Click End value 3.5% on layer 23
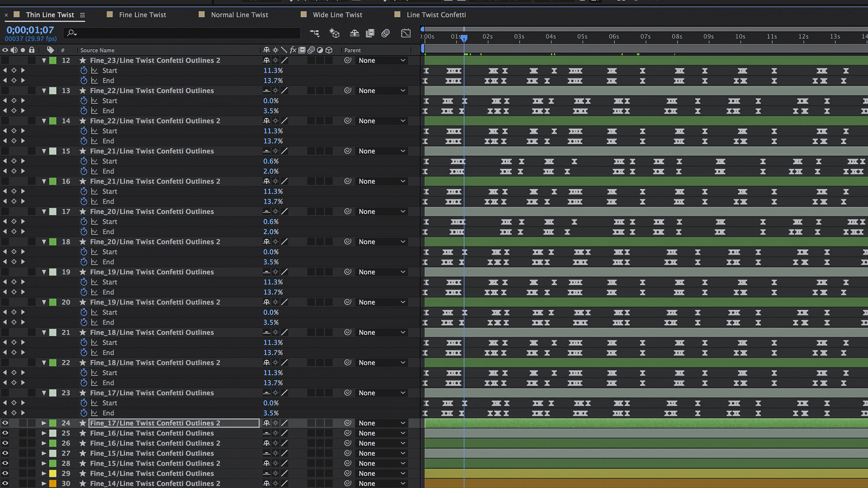Viewport: 868px width, 488px height. (x=271, y=413)
